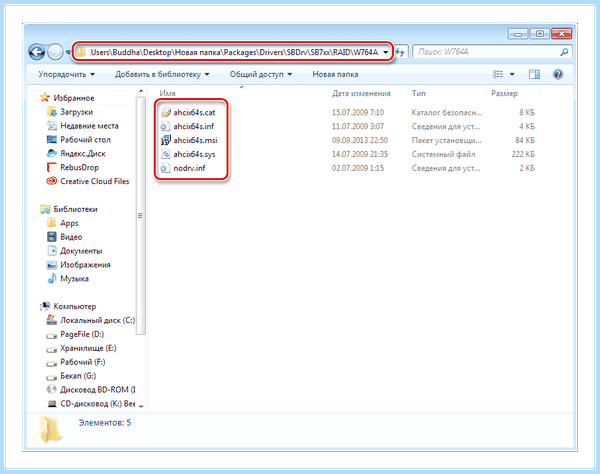Click the search field Поиск: W764A

[x=487, y=52]
